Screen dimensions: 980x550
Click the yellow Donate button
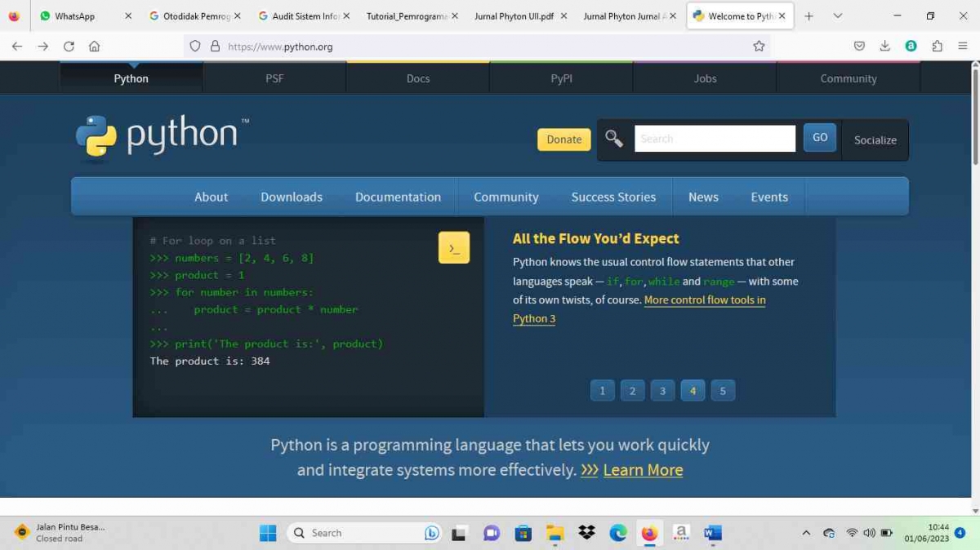(x=563, y=139)
